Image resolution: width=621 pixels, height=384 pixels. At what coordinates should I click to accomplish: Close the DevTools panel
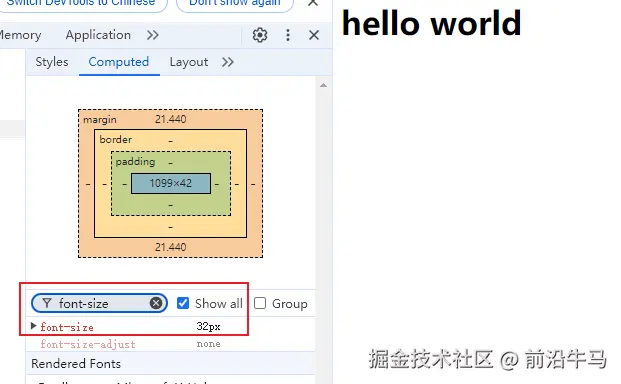tap(314, 35)
